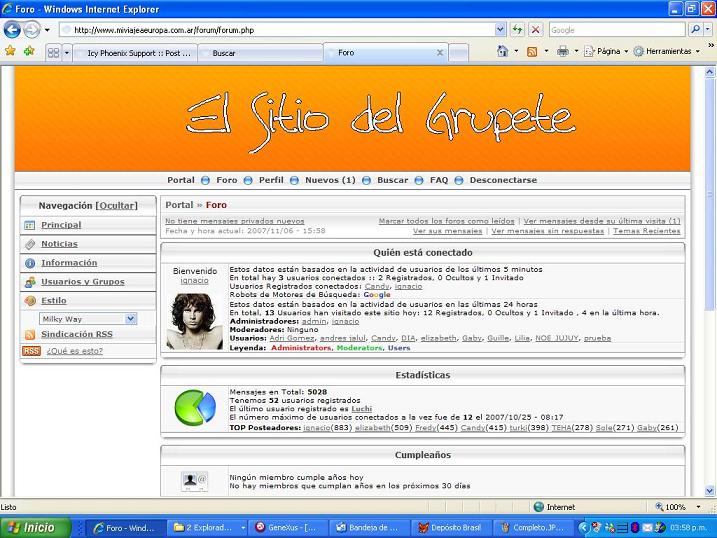Click Desconectarse to log out
Viewport: 717px width, 538px height.
pyautogui.click(x=503, y=180)
